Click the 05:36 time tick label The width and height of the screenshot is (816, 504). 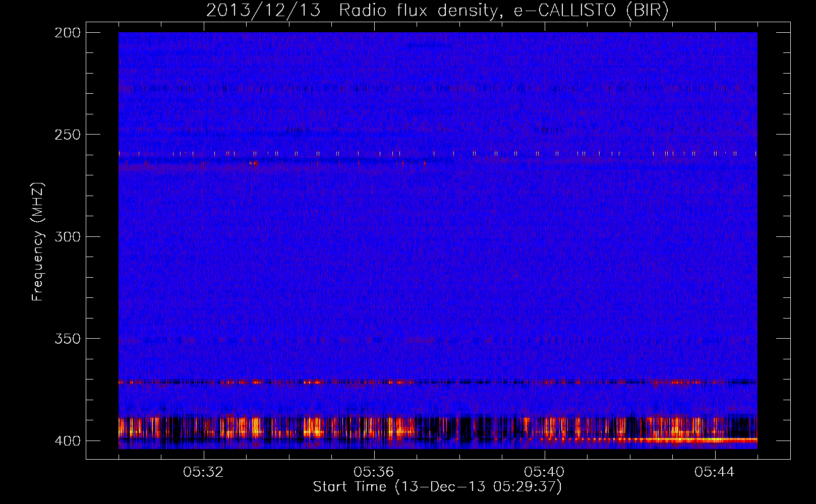tap(374, 472)
